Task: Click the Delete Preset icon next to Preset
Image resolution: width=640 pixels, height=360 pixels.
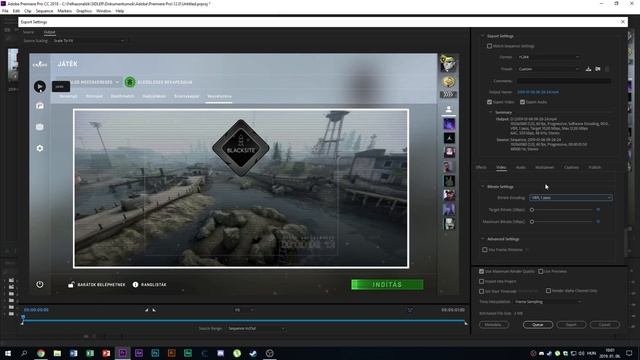Action: [607, 69]
